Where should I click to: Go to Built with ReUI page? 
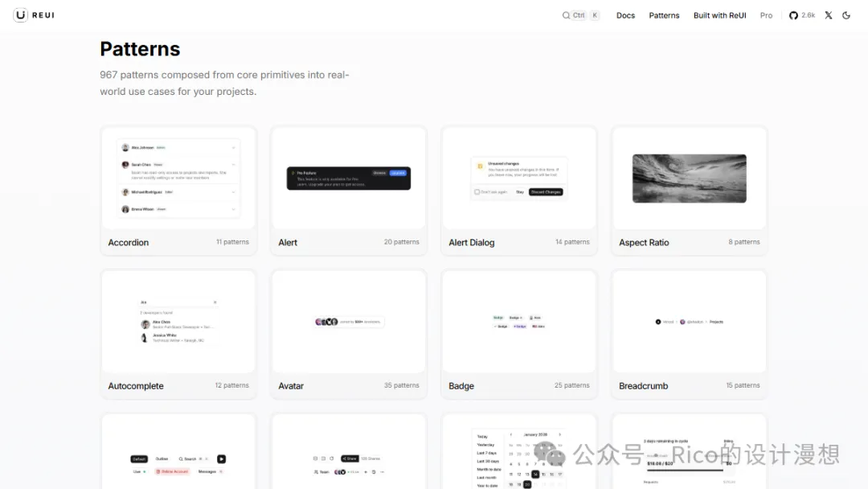(719, 15)
